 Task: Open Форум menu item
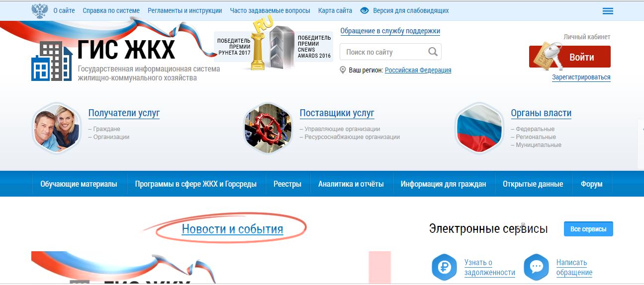pyautogui.click(x=592, y=184)
